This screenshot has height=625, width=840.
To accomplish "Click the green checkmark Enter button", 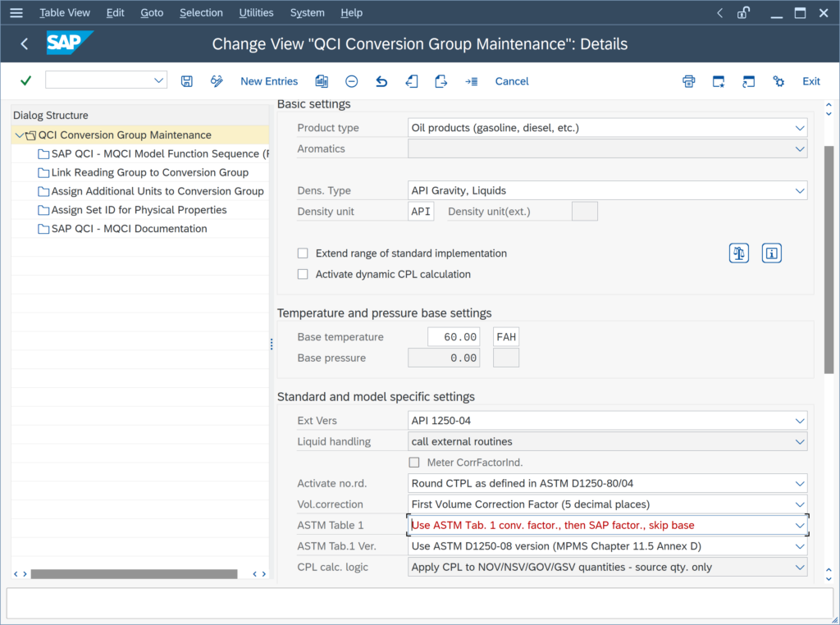I will (25, 81).
